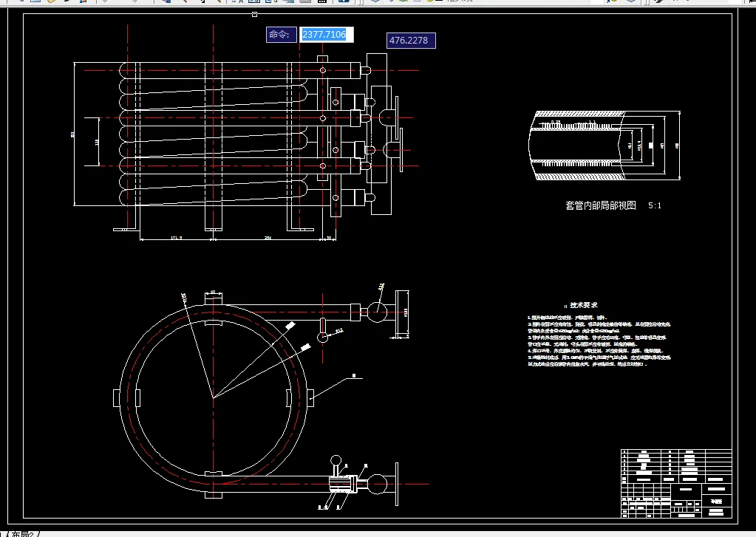
Task: Switch to the 布局2 layout tab
Action: 22,534
